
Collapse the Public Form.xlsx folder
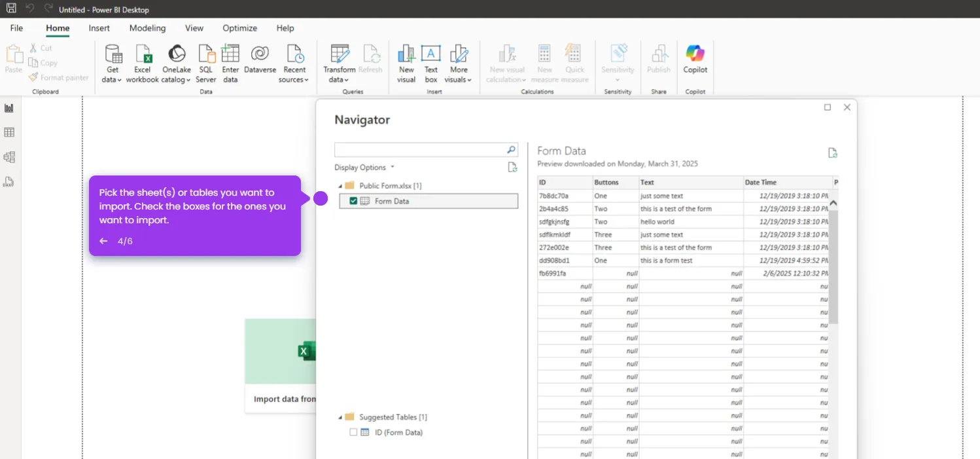point(340,186)
